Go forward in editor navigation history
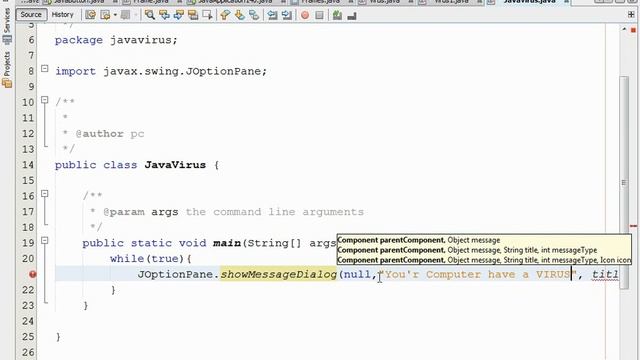The image size is (640, 360). (125, 16)
